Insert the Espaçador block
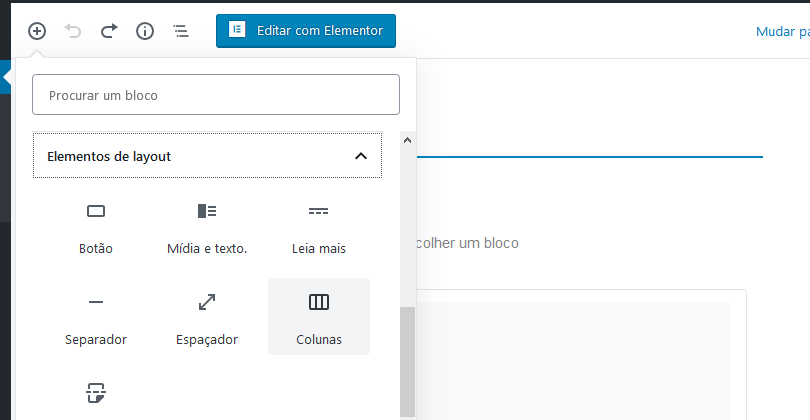Screen dimensions: 810x420 [207, 316]
